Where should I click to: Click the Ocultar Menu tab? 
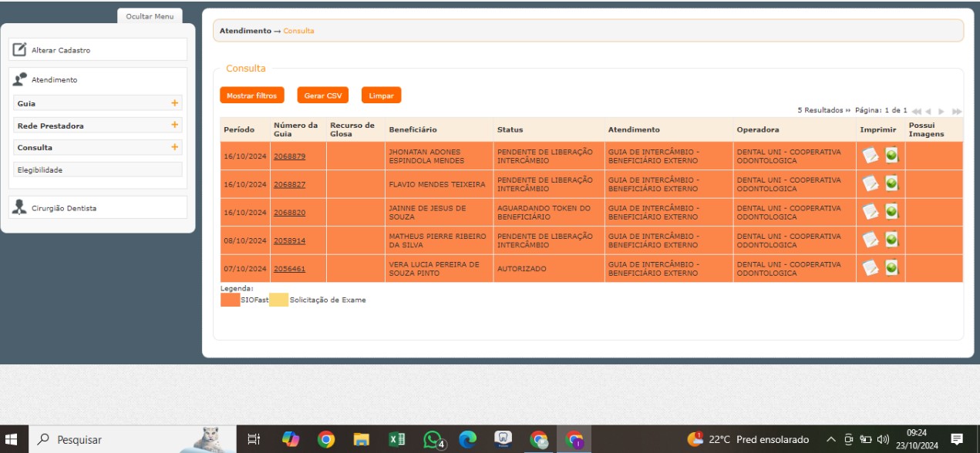[x=150, y=17]
